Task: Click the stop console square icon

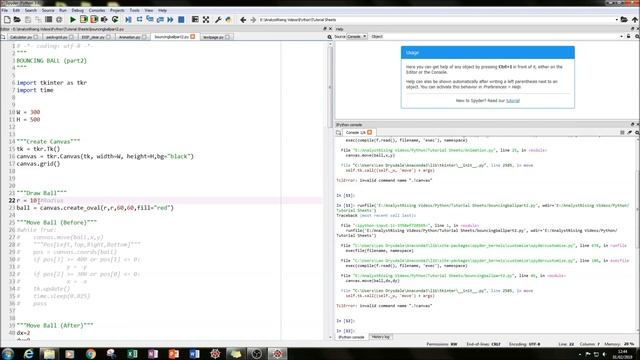Action: click(622, 132)
